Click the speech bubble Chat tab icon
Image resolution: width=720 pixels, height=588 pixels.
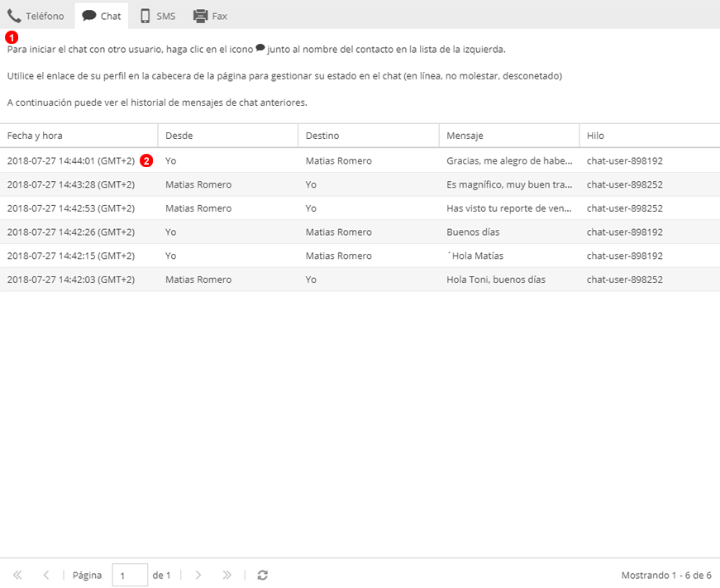point(88,16)
